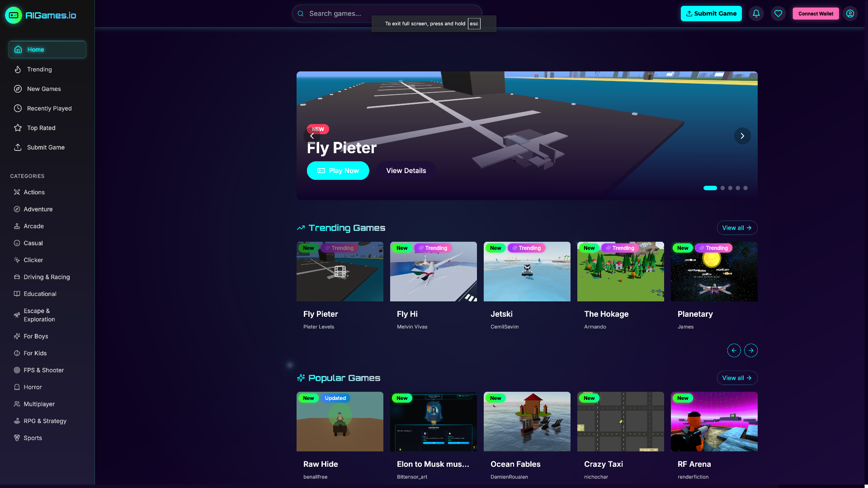
Task: Click For Boys sparkle icon
Action: [17, 336]
